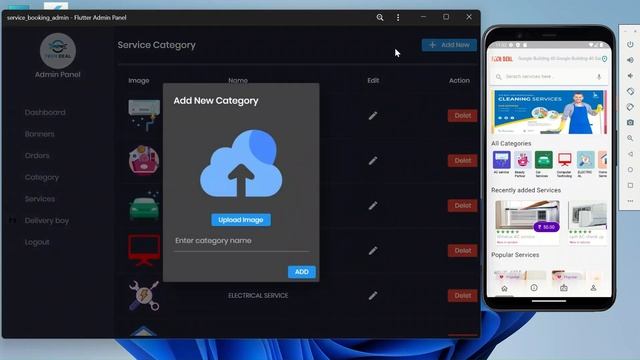Tap Electric category in phone app

[585, 163]
